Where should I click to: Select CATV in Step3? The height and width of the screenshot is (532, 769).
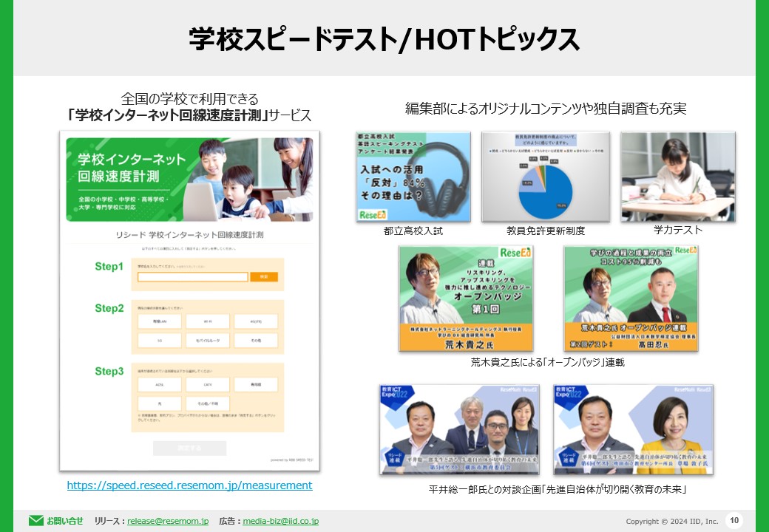pos(208,384)
